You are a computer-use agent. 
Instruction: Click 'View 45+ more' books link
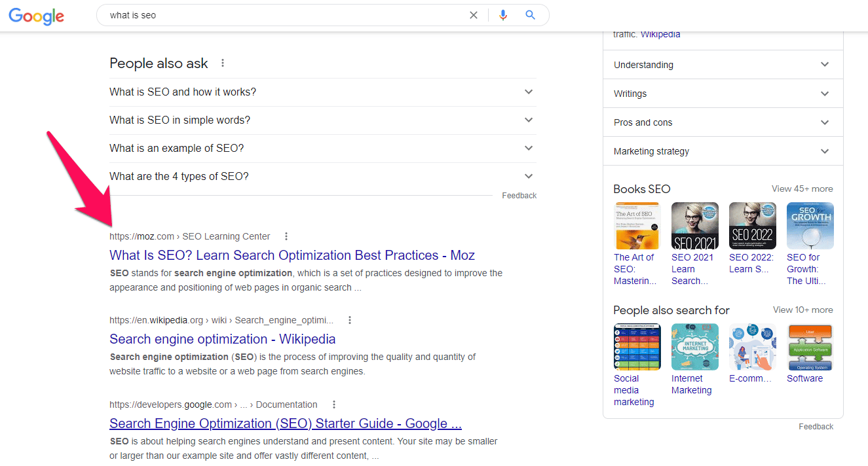click(x=802, y=188)
